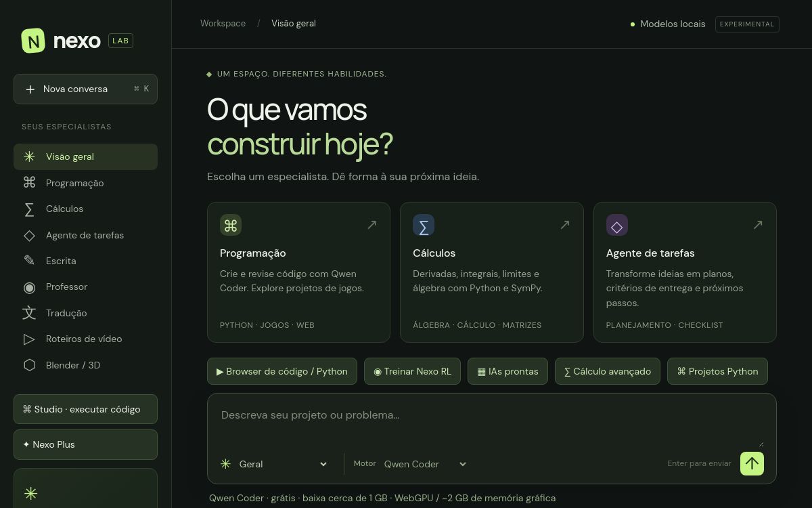Click the SEUS ESPECIALISTAS heading
The image size is (812, 508).
(x=66, y=127)
